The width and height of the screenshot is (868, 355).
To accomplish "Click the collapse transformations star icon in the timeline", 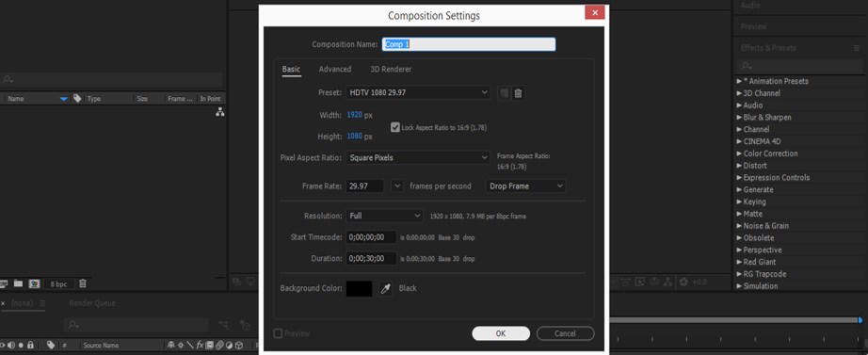I will click(x=181, y=345).
